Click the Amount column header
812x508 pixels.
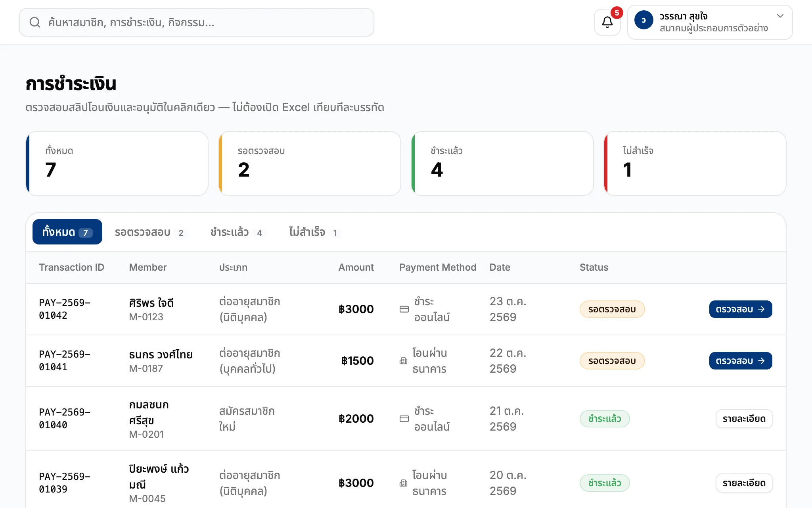(356, 267)
